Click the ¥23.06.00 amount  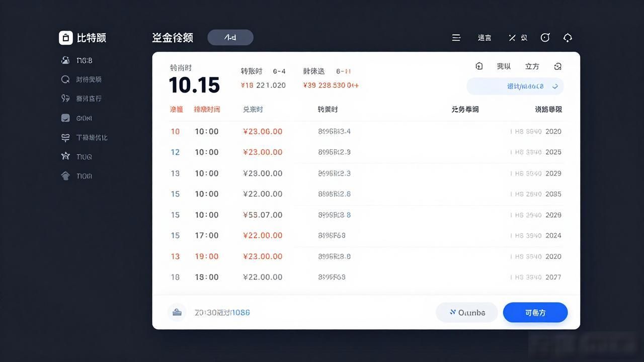[263, 131]
